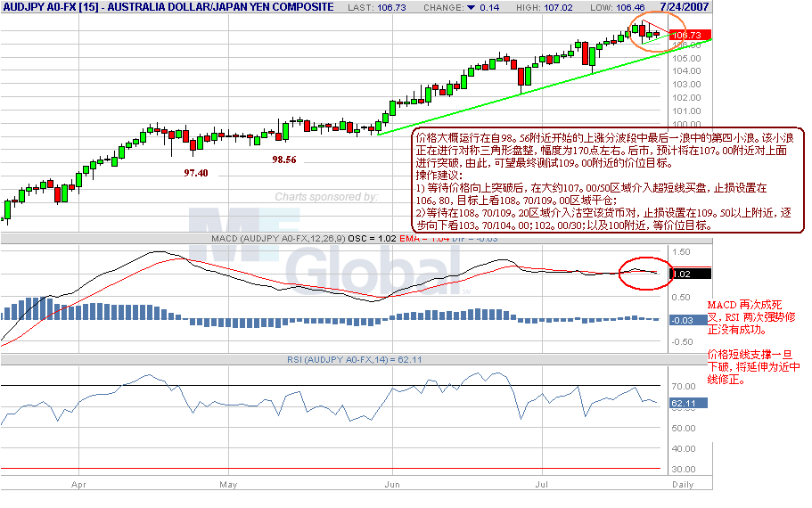Click the 0.50 MACD axis label

681,298
